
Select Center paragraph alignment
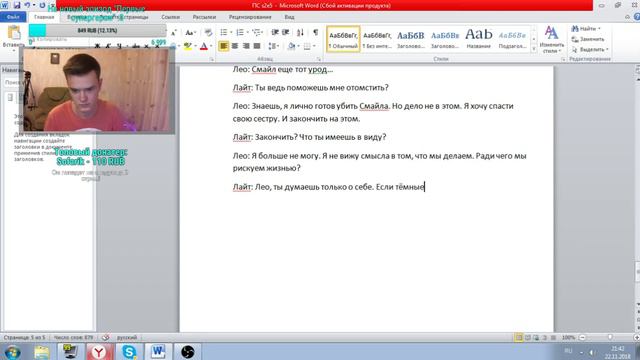tap(235, 46)
